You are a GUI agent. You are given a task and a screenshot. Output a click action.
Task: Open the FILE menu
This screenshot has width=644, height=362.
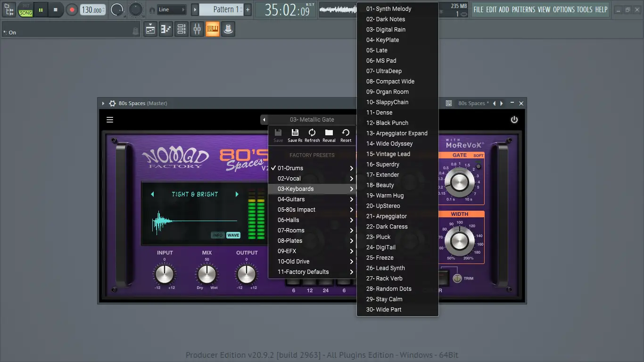click(x=479, y=9)
